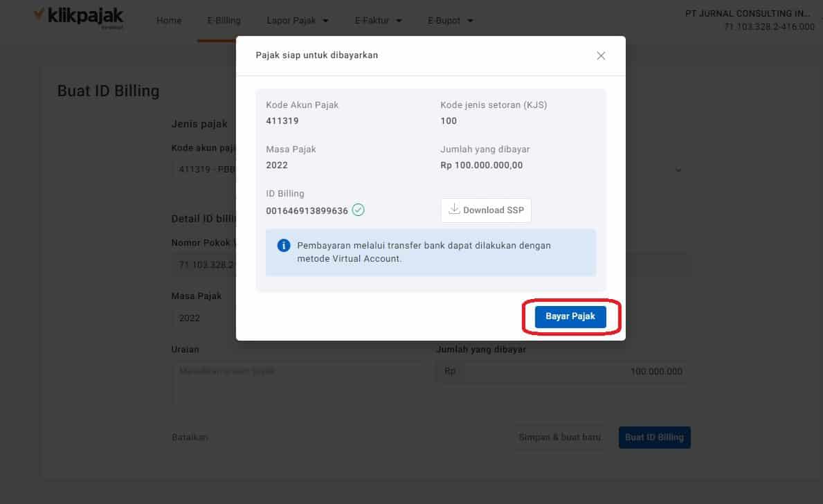Open the Kode akun pajak dropdown chevron

(x=678, y=170)
